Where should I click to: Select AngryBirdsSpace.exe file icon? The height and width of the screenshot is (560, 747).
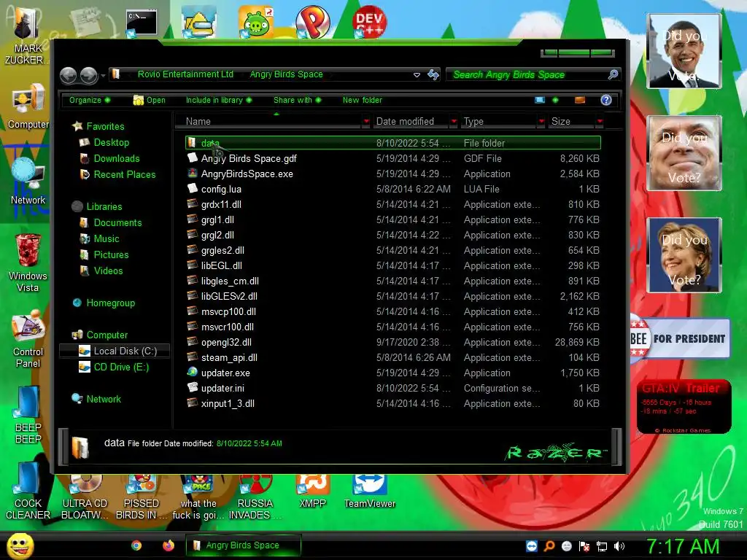point(192,174)
